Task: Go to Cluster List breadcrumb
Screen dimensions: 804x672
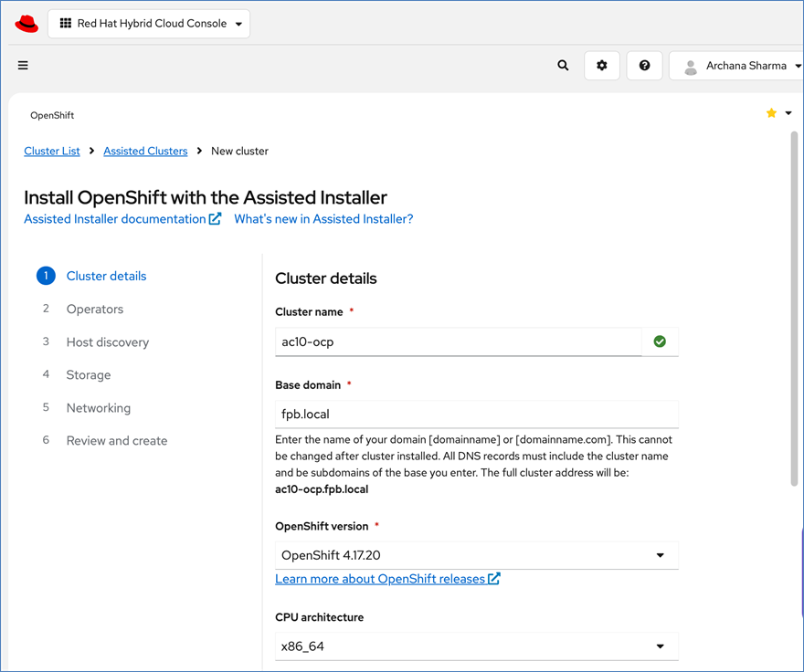Action: click(52, 152)
